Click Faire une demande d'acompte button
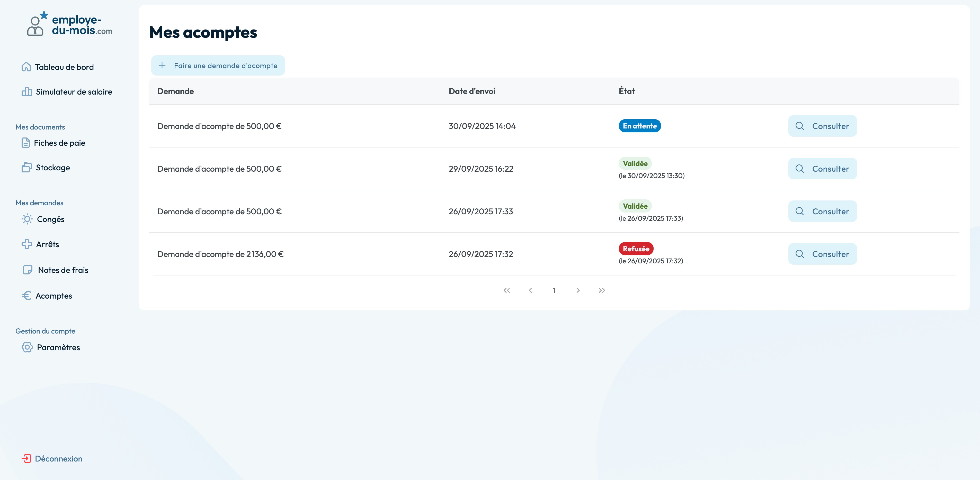Screen dimensions: 980x480 point(218,65)
